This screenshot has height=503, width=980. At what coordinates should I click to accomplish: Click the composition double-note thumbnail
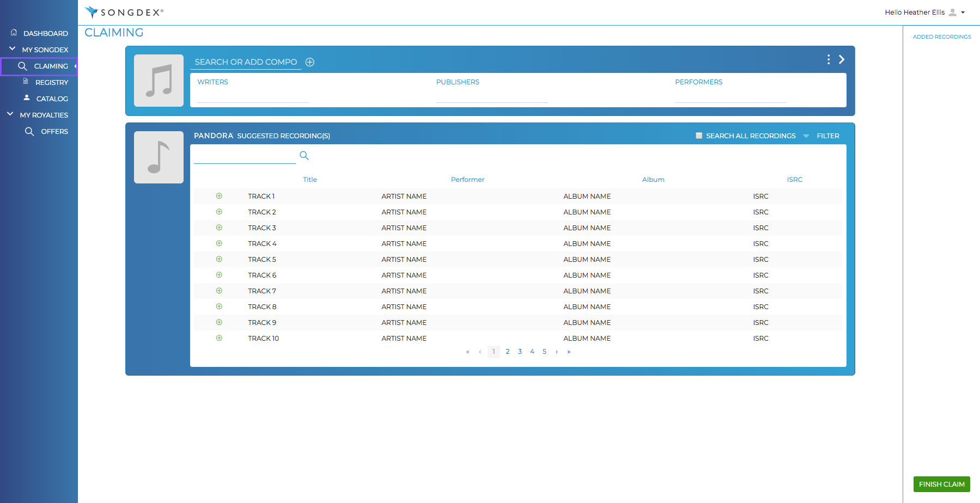coord(159,81)
